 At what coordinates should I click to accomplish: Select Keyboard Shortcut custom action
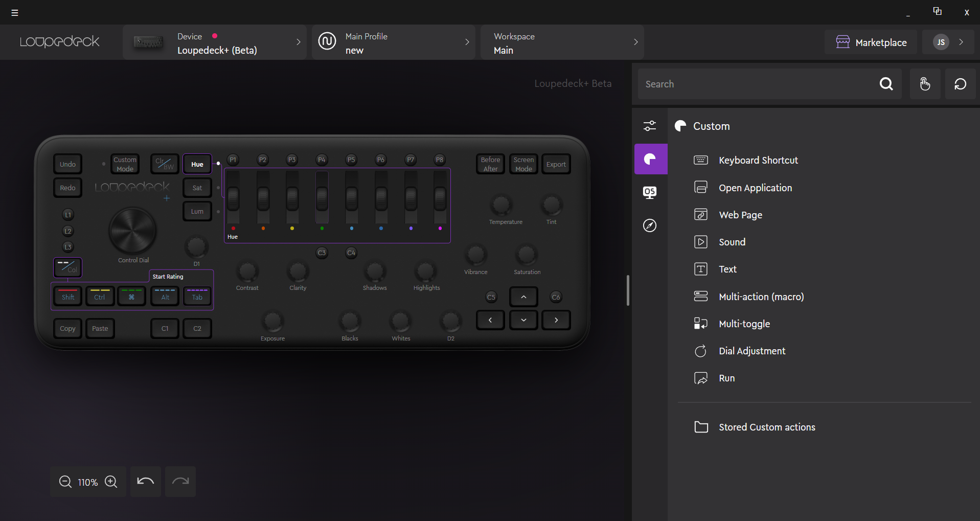point(758,161)
